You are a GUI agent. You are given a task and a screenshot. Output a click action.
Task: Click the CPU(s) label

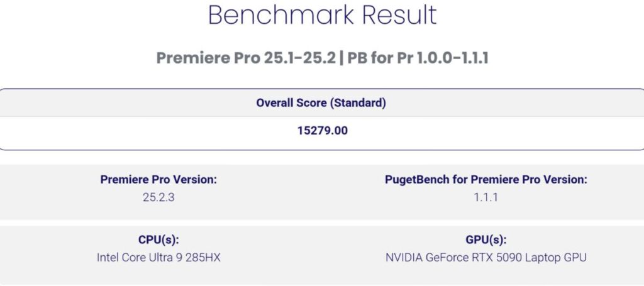158,240
